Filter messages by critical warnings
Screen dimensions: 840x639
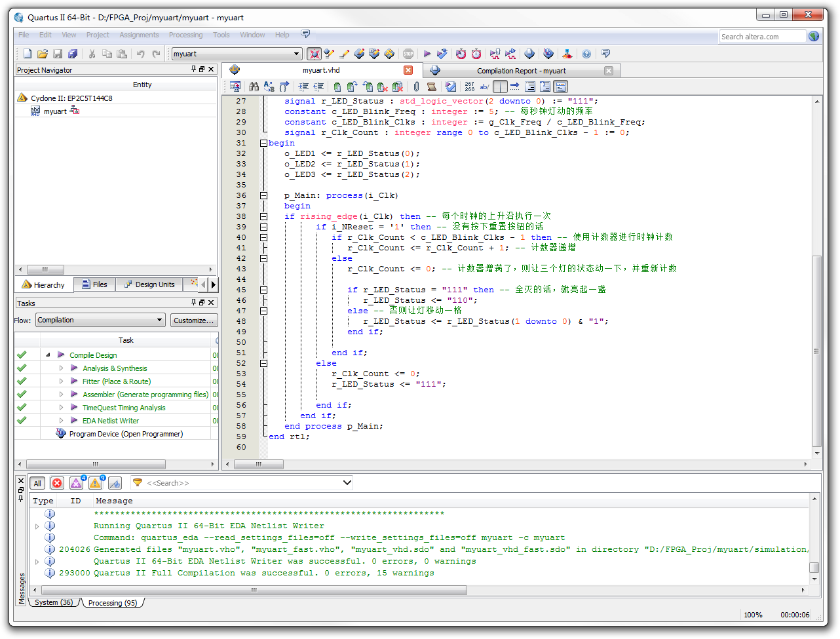coord(76,484)
